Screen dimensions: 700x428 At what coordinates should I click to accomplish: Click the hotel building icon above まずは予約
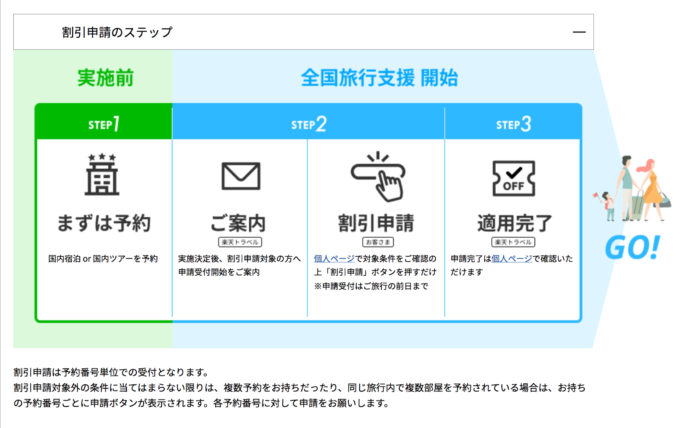tap(102, 175)
